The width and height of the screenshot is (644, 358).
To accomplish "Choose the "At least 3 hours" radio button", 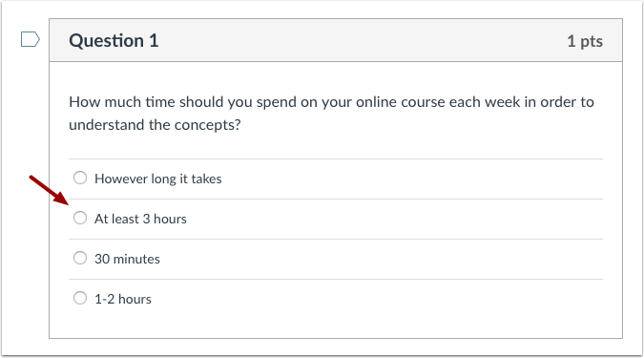I will pyautogui.click(x=80, y=218).
